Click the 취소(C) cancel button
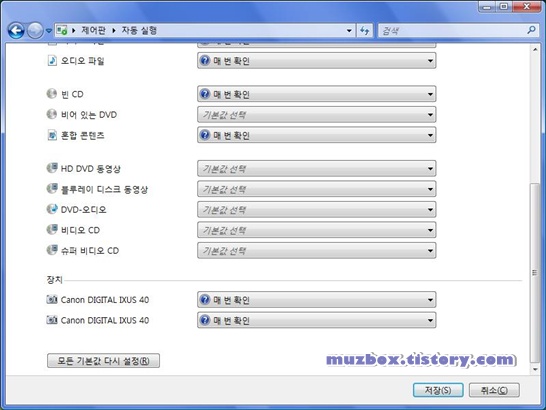 coord(494,390)
